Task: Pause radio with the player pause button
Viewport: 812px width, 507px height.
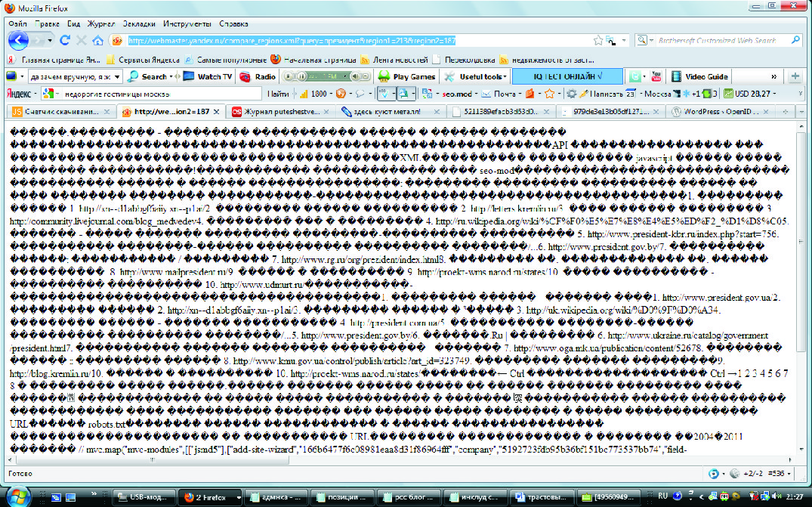Action: point(302,76)
